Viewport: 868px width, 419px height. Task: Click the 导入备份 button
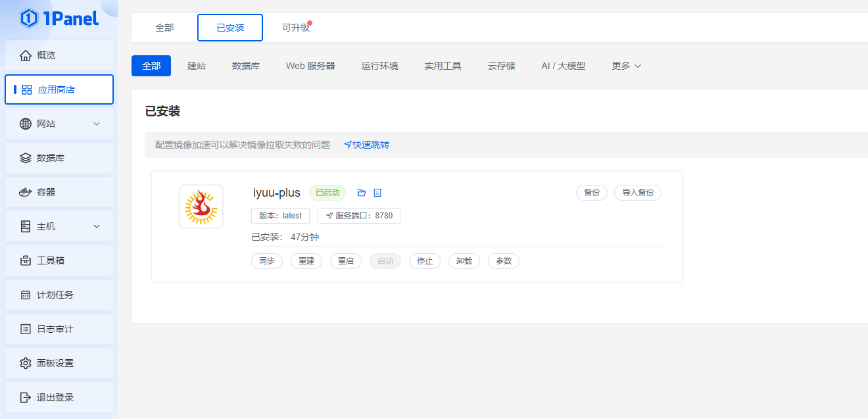638,193
